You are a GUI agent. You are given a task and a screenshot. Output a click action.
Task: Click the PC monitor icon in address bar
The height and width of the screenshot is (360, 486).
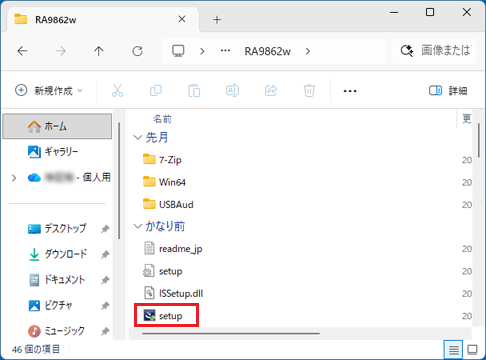pyautogui.click(x=178, y=51)
